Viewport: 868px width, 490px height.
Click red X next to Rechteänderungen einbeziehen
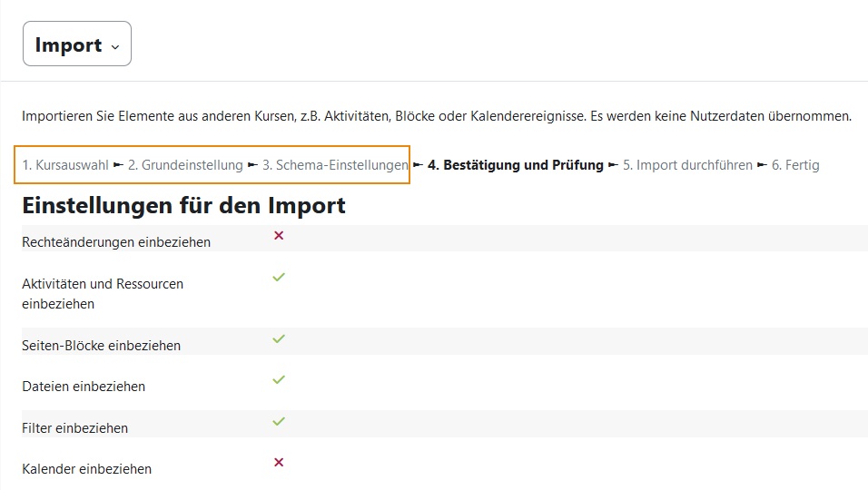[279, 236]
